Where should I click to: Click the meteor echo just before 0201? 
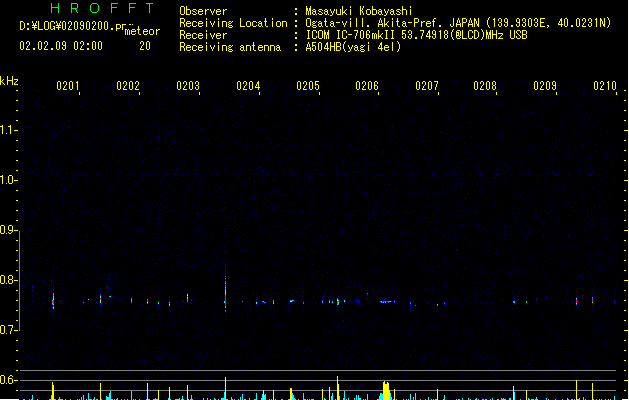tap(53, 300)
